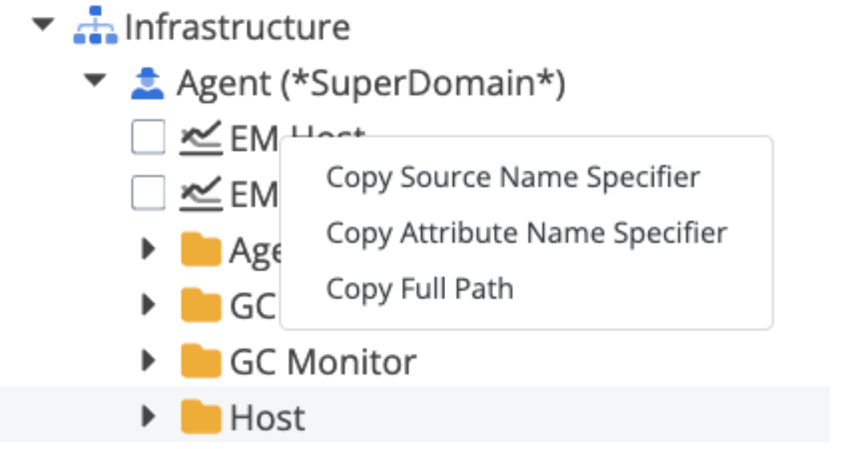868x449 pixels.
Task: Click the GC Monitor folder icon
Action: [200, 362]
